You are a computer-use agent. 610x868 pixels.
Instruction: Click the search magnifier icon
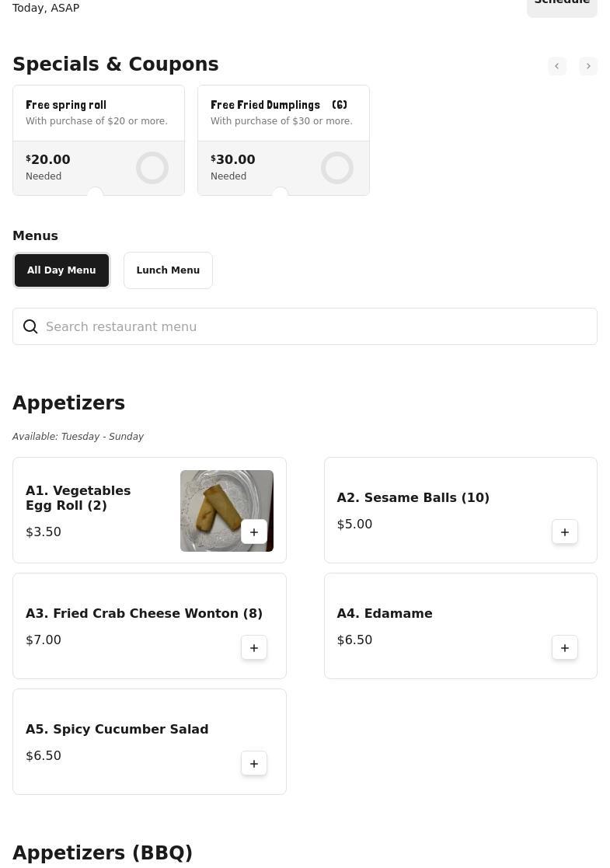30,327
